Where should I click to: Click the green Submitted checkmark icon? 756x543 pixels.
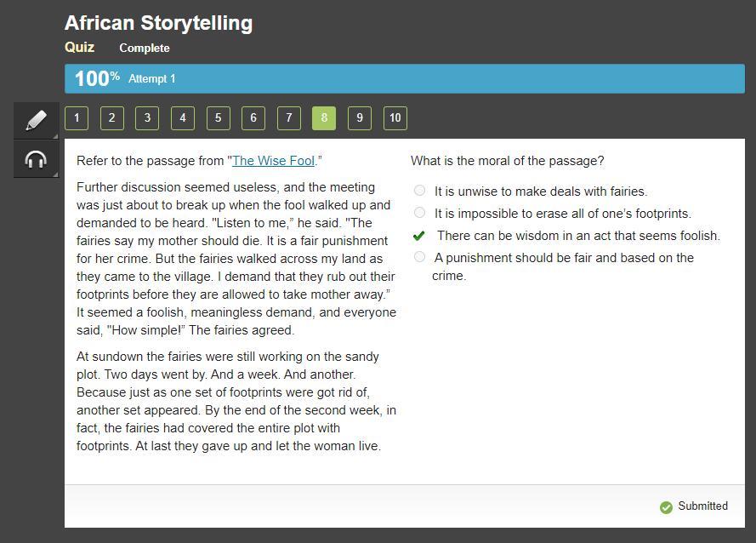tap(666, 507)
